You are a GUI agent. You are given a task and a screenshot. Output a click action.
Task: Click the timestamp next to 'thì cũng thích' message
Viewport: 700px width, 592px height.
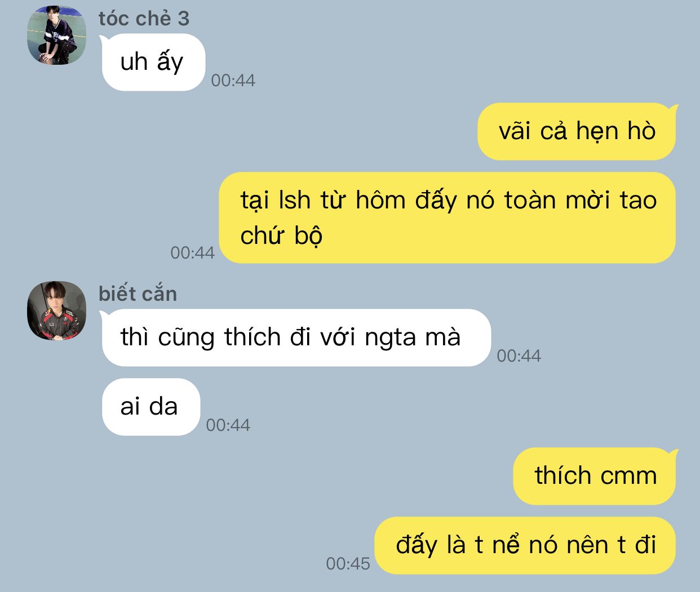(x=519, y=355)
